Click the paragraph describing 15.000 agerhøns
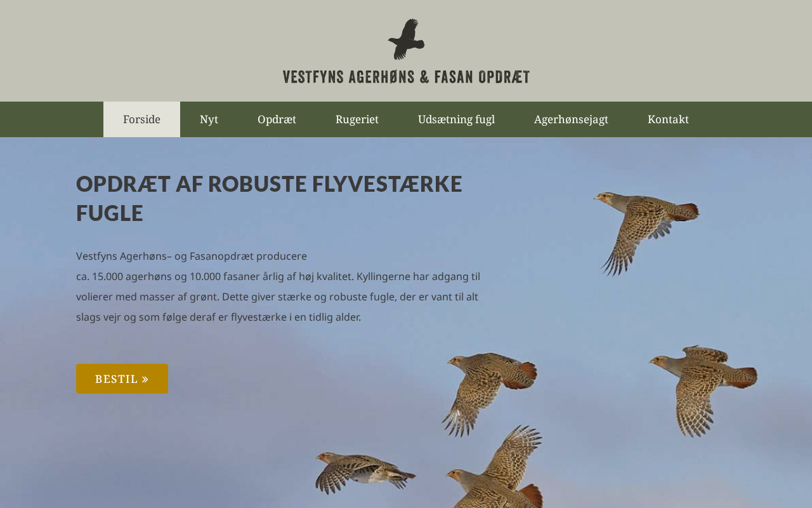 (x=278, y=286)
